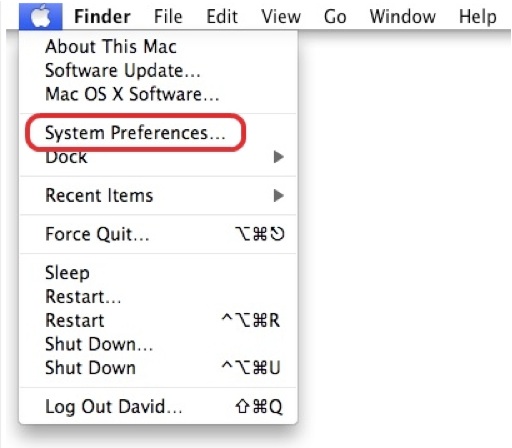Choose Restart… with the ellipsis
The width and height of the screenshot is (512, 448).
coord(158,296)
